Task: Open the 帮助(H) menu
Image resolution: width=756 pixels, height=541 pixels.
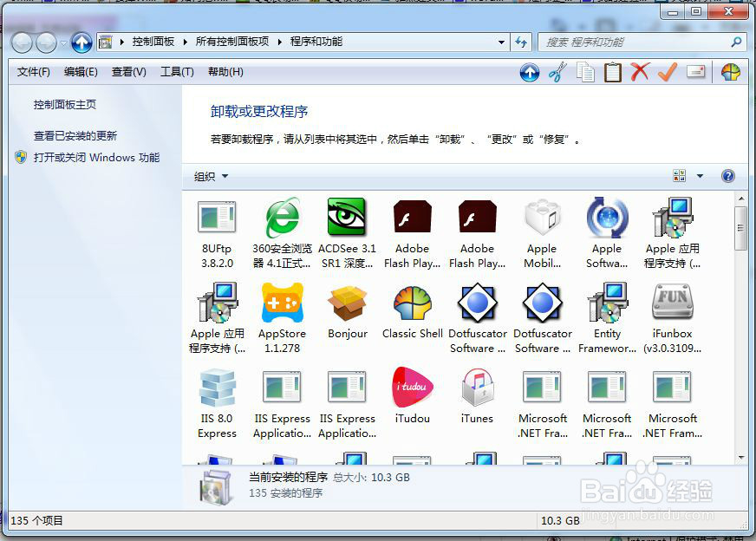Action: tap(225, 72)
